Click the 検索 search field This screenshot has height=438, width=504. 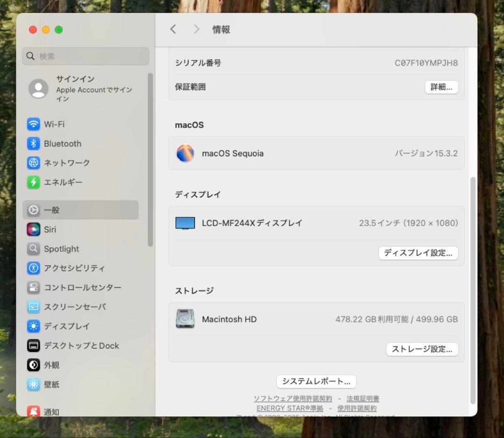coord(85,56)
